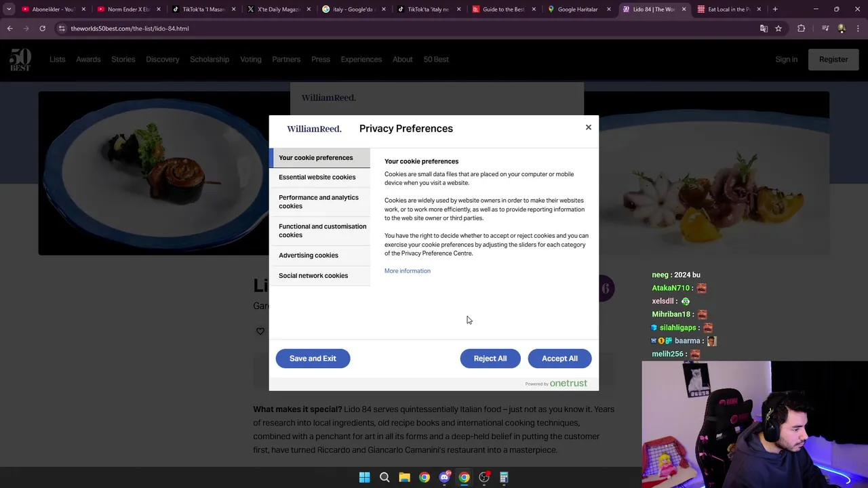Open the Voting menu item
The image size is (868, 488).
coord(251,59)
